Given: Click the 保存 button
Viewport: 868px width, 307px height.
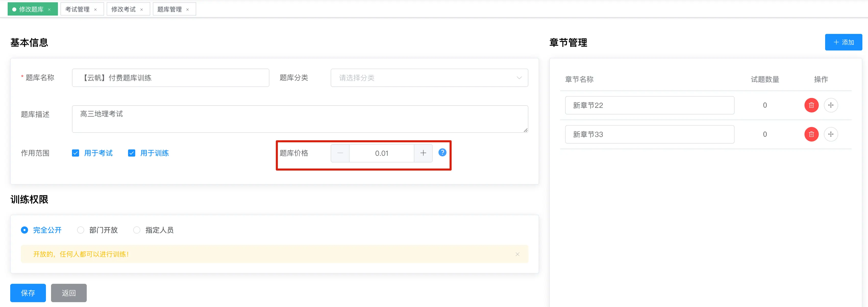Looking at the screenshot, I should (28, 293).
